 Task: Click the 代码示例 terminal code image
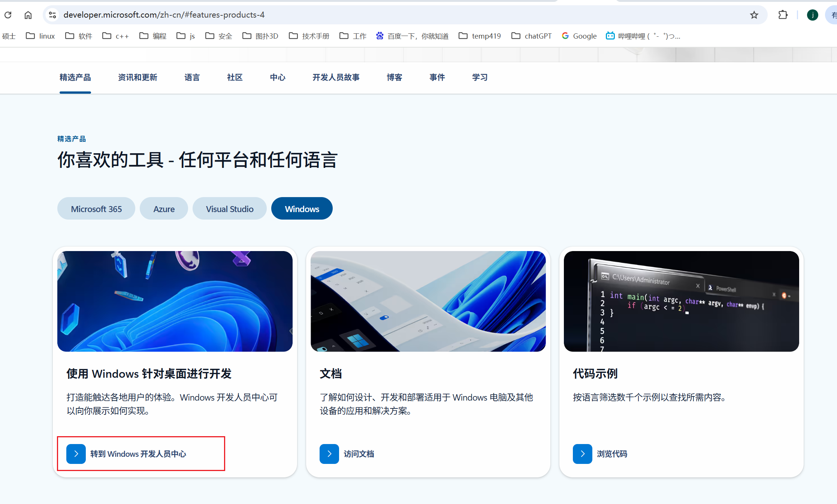point(682,301)
